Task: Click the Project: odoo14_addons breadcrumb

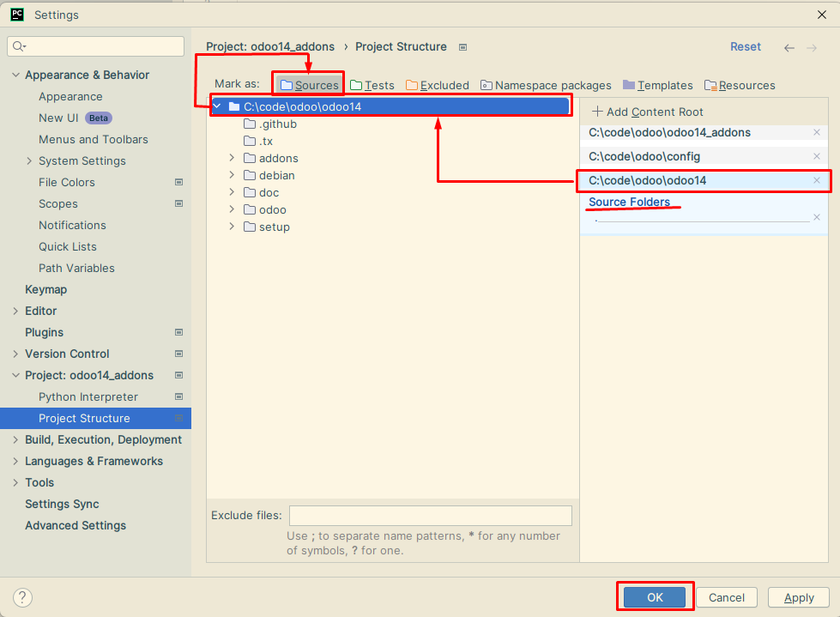Action: pyautogui.click(x=270, y=46)
